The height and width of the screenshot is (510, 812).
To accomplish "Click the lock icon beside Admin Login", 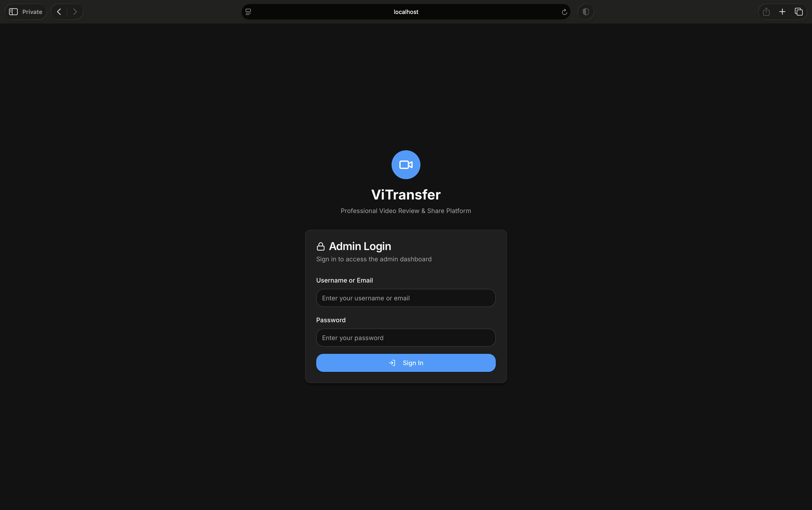I will coord(321,247).
